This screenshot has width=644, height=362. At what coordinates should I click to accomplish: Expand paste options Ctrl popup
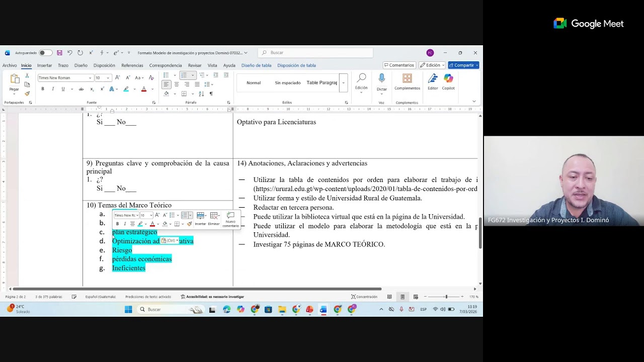tap(170, 241)
